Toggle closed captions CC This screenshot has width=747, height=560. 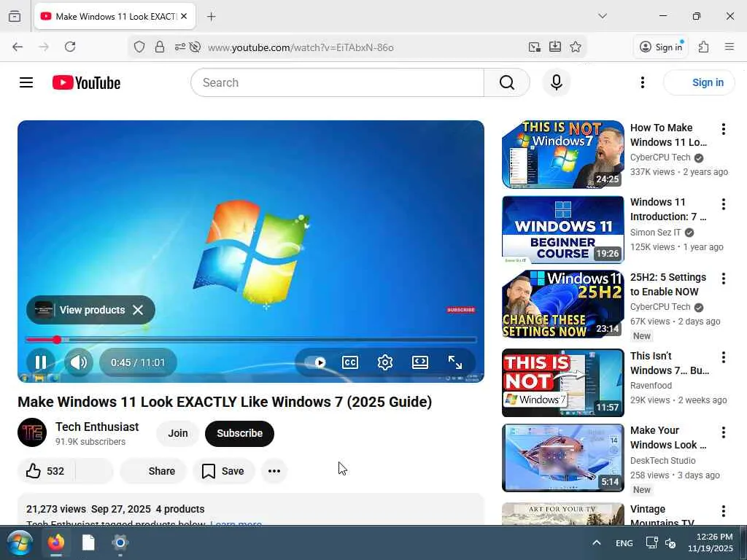350,362
